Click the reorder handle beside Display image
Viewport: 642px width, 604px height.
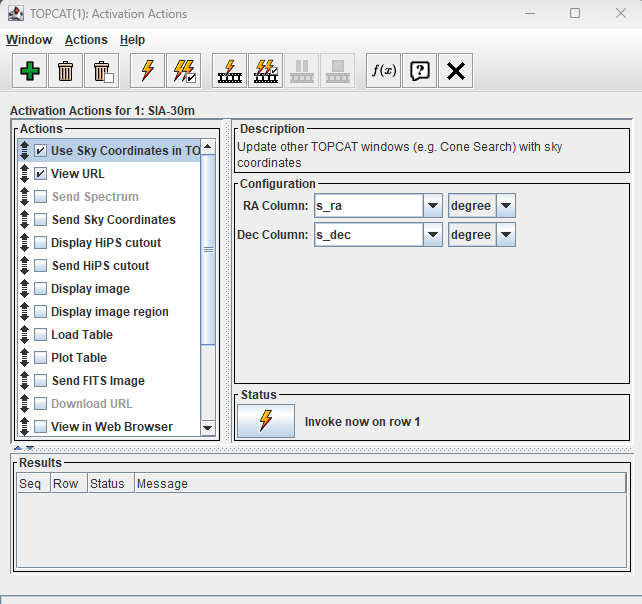coord(25,289)
